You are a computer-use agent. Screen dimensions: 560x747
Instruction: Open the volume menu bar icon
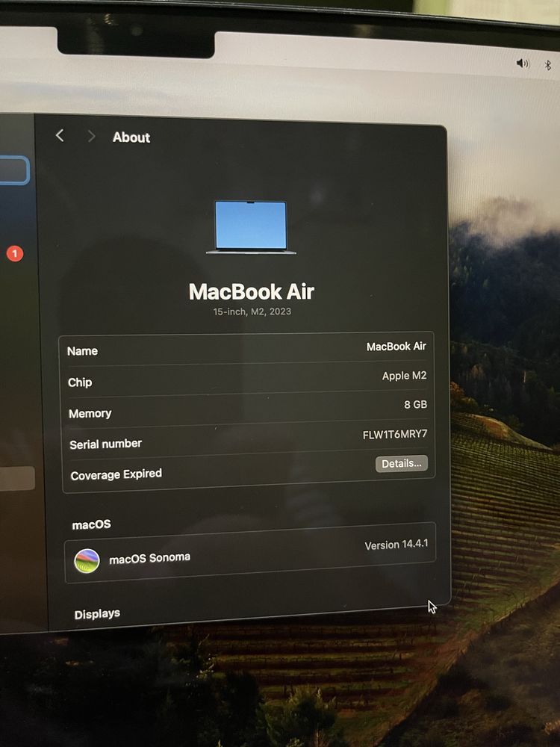pyautogui.click(x=523, y=63)
